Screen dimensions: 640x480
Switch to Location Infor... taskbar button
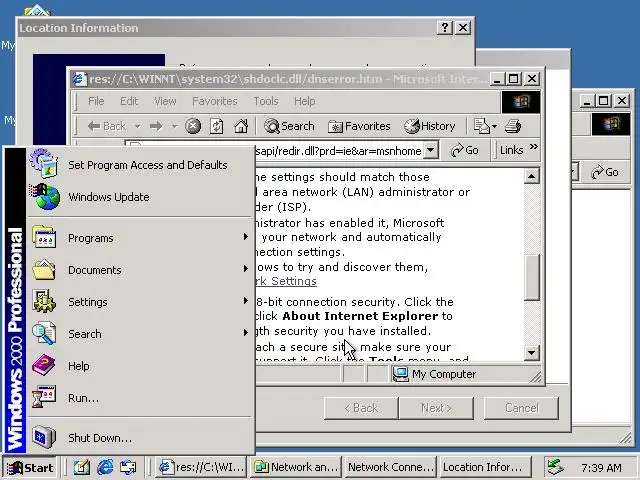(x=485, y=467)
